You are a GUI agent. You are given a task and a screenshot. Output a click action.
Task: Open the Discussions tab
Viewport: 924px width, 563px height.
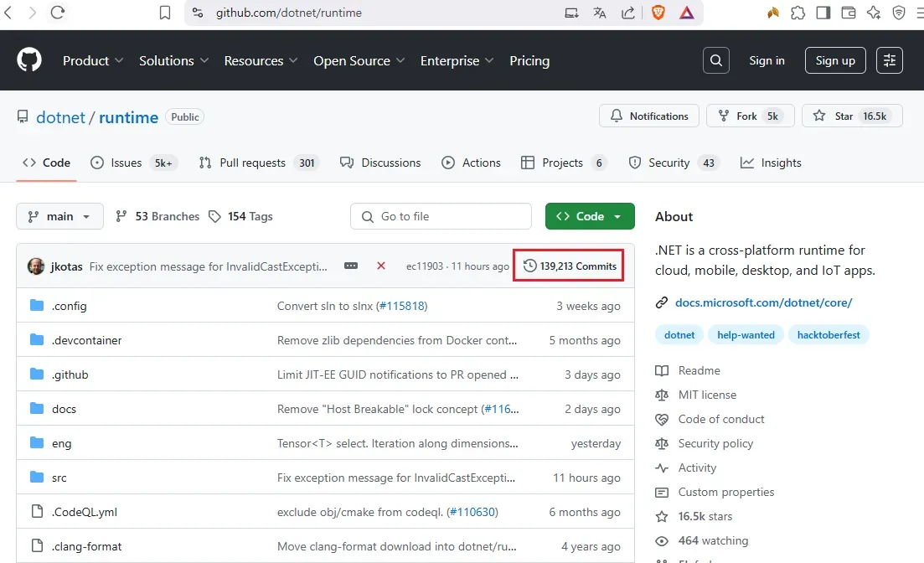click(380, 163)
